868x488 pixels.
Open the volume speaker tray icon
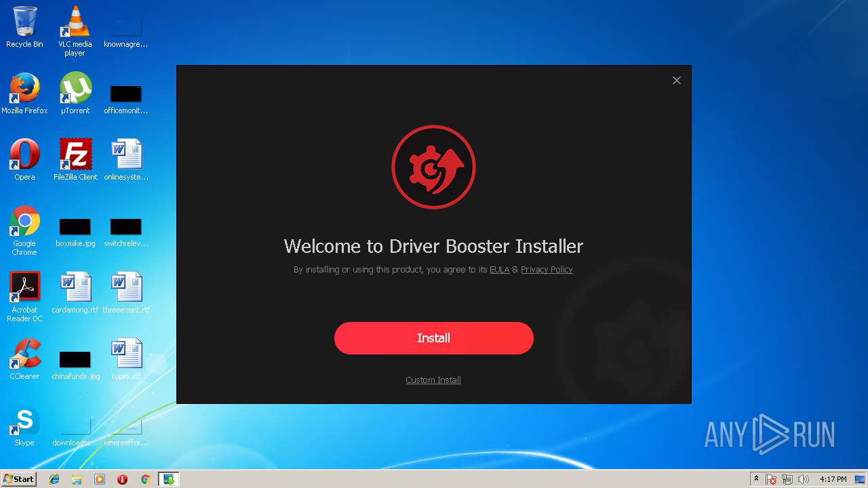804,479
